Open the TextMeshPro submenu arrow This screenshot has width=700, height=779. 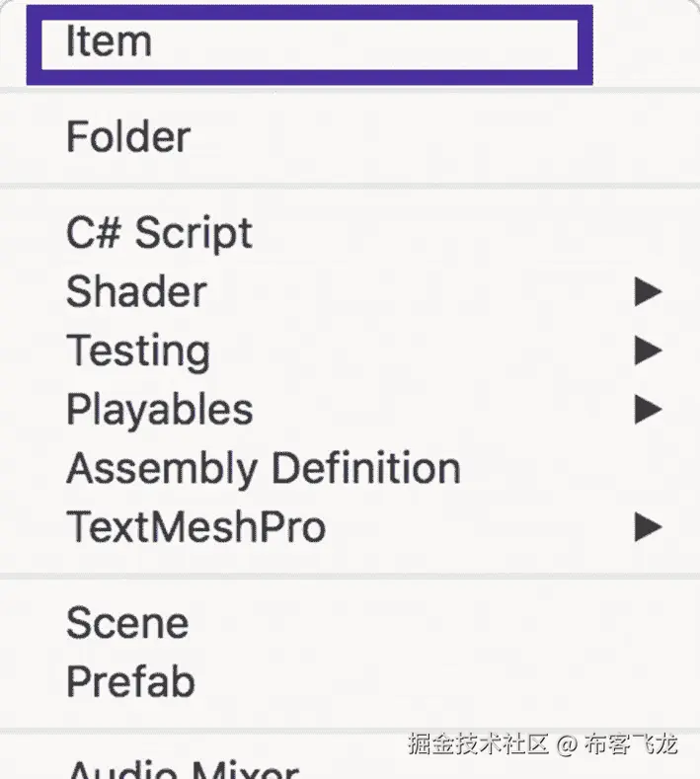click(x=648, y=526)
